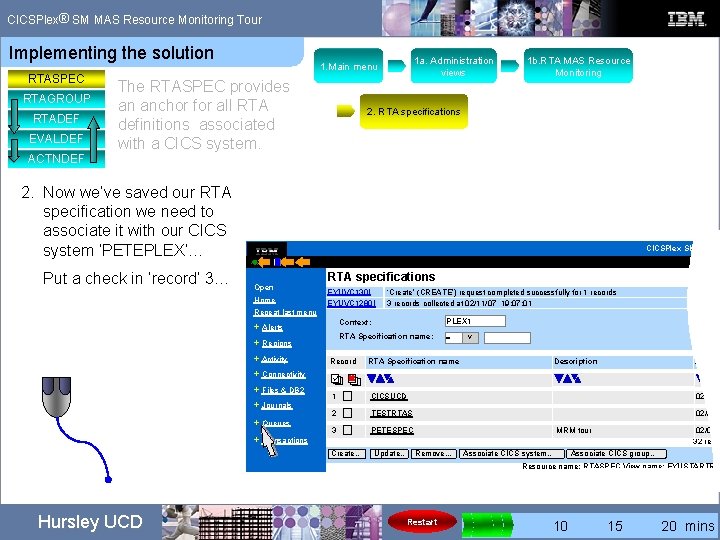The height and width of the screenshot is (540, 720).
Task: Select the ACTNDEF block
Action: (56, 158)
